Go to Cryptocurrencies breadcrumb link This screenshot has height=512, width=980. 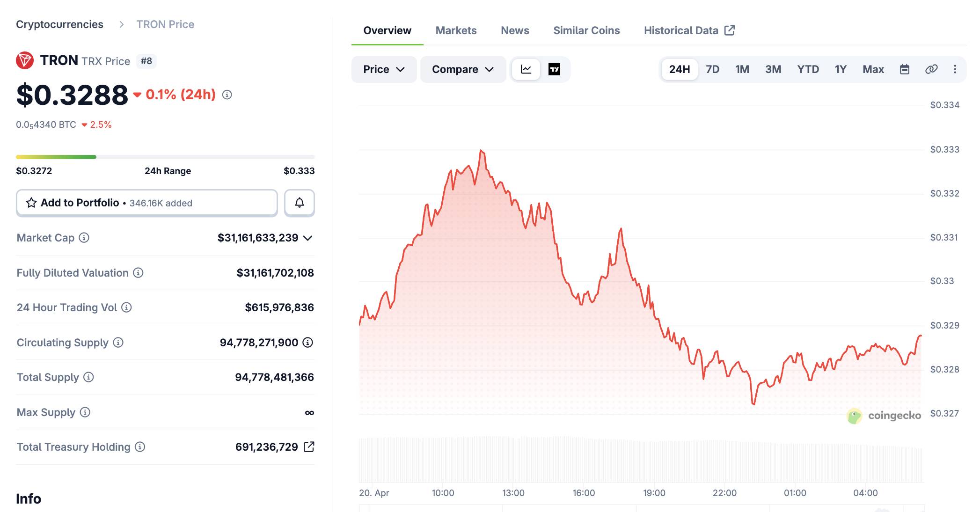59,24
